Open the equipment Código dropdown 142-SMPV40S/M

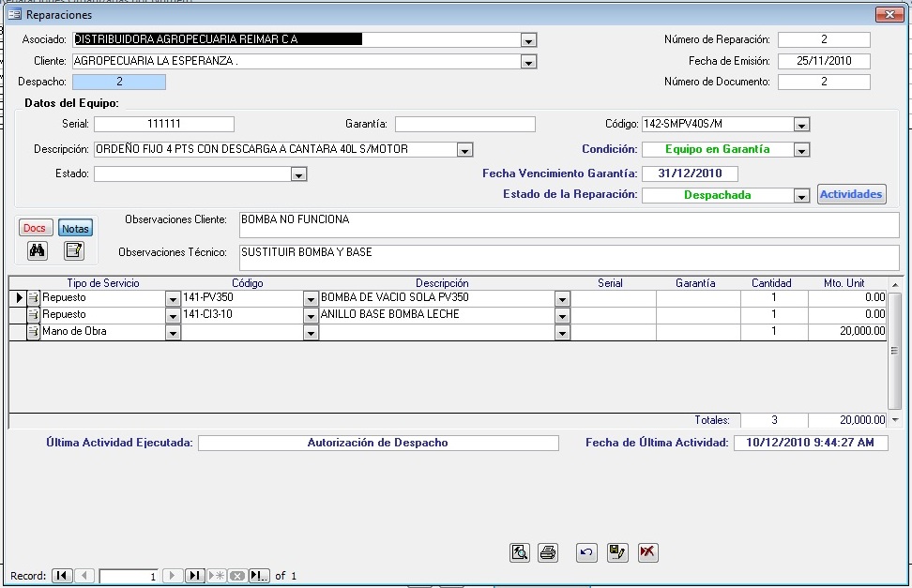coord(801,125)
